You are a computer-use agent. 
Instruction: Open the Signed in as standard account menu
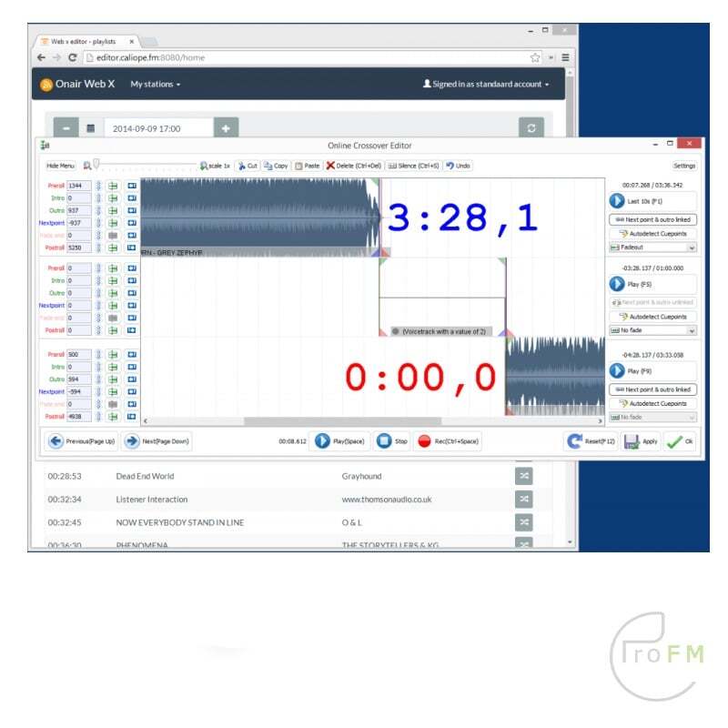tap(486, 84)
